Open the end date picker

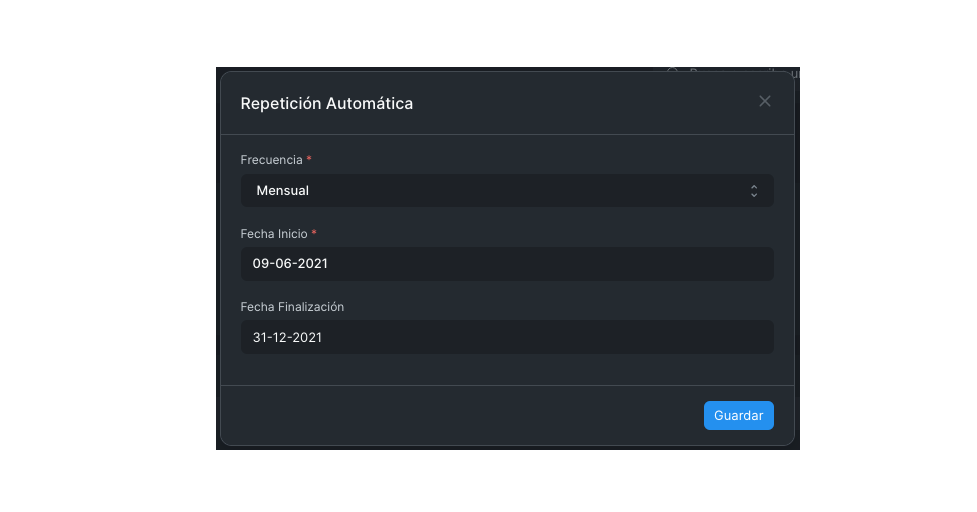tap(506, 337)
